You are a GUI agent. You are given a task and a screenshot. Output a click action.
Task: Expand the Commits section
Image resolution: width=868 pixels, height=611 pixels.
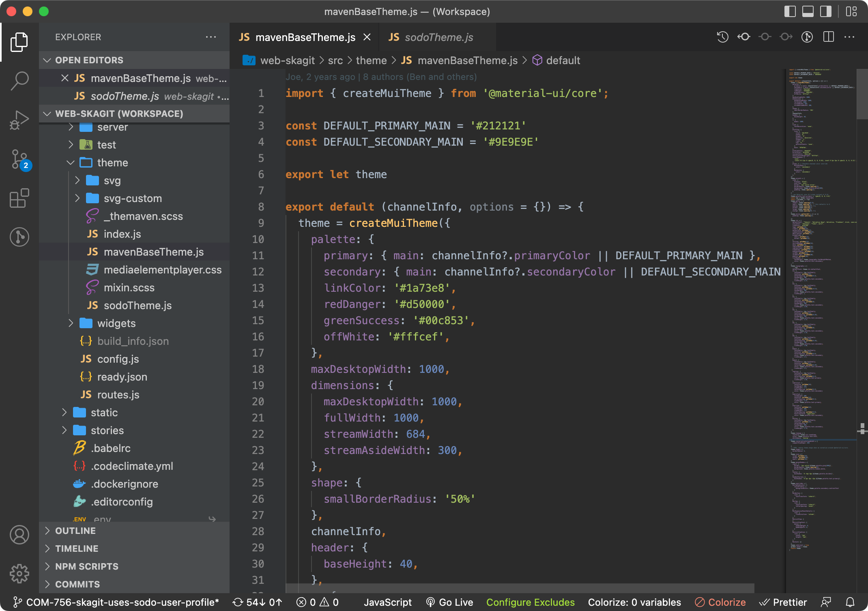pos(134,584)
